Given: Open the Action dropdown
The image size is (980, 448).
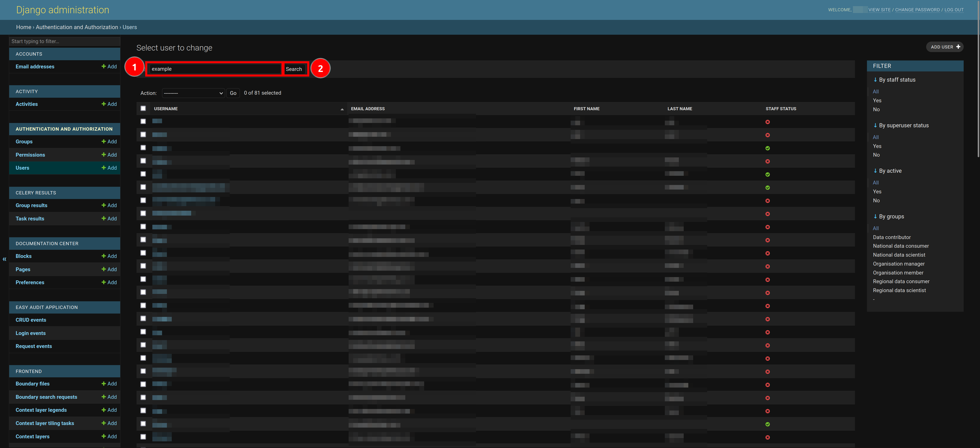Looking at the screenshot, I should pos(193,93).
